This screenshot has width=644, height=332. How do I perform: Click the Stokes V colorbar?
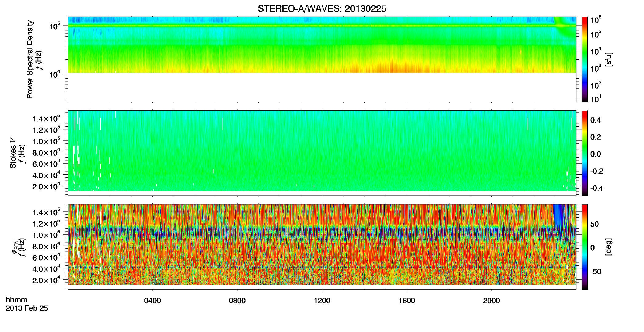[x=585, y=153]
